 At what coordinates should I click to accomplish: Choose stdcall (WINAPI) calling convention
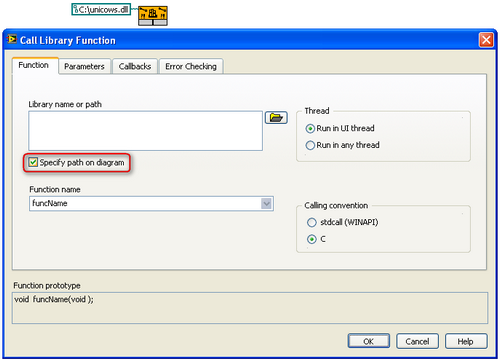(312, 222)
